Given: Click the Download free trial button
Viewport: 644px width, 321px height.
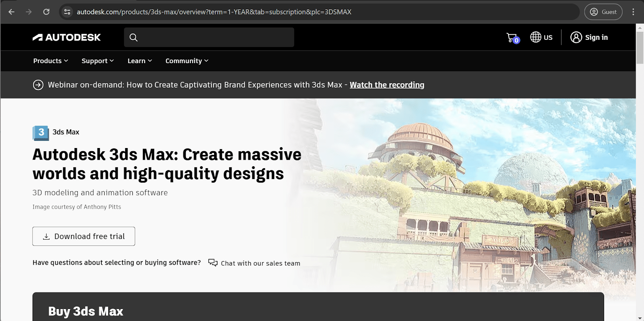Looking at the screenshot, I should (84, 236).
